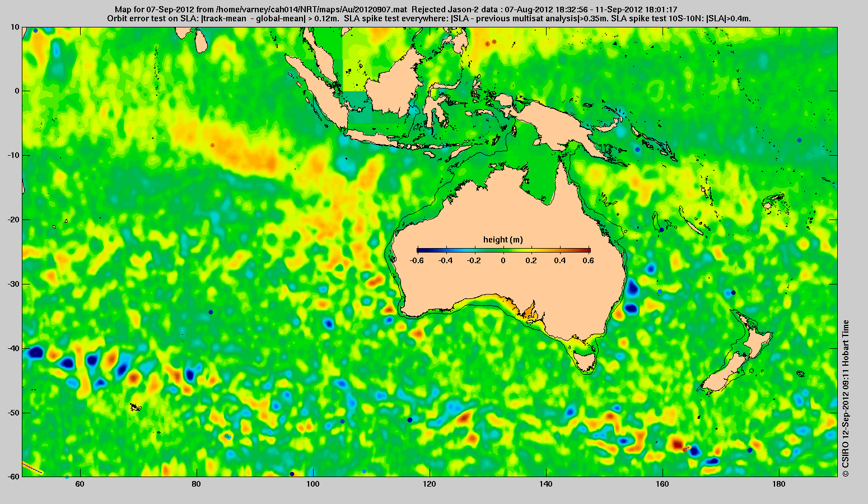Click the -0.6 tick label on colorbar
The width and height of the screenshot is (868, 504).
pos(416,260)
